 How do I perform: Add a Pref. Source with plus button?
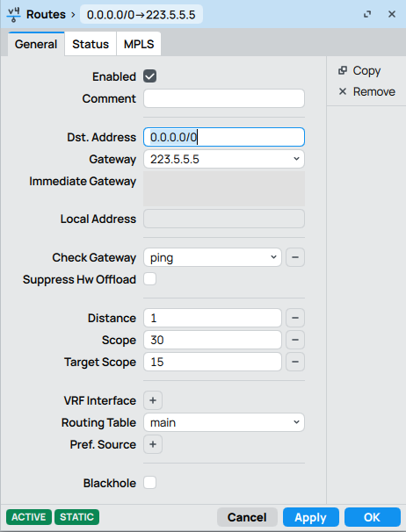153,444
